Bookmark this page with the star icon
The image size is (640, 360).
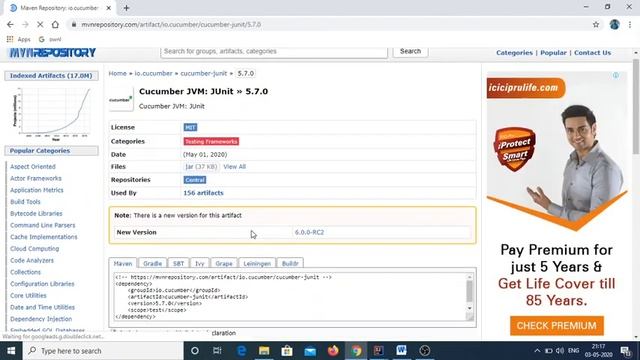click(x=596, y=24)
